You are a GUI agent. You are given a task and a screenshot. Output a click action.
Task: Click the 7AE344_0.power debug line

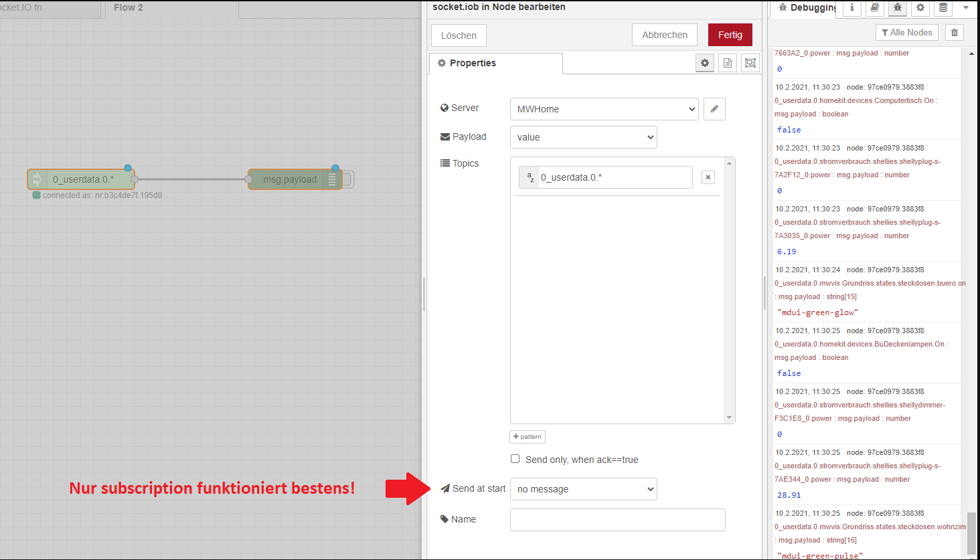[842, 480]
